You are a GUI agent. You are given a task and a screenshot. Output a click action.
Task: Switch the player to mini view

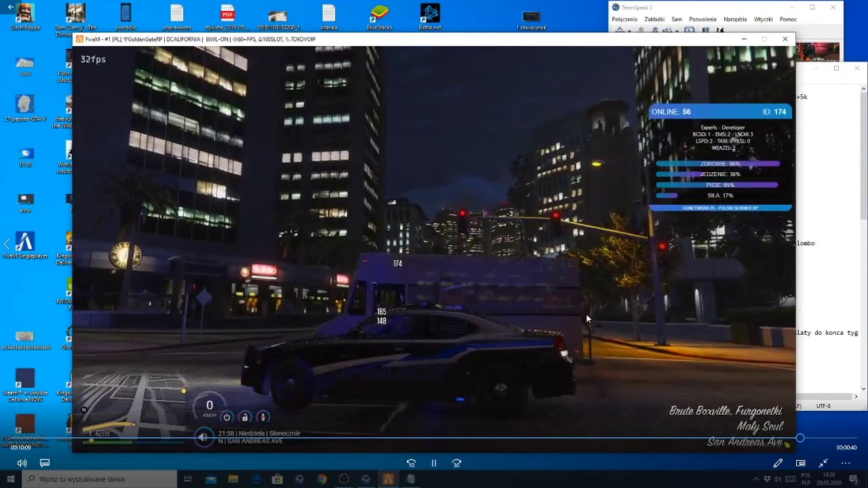point(800,463)
